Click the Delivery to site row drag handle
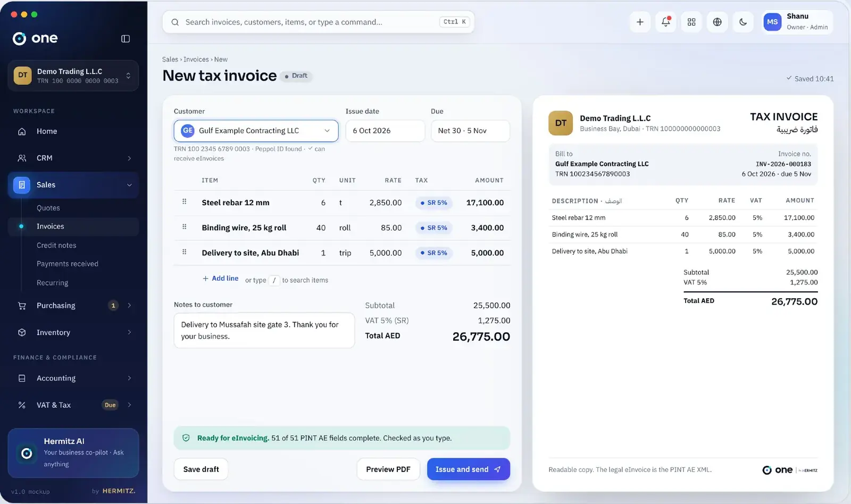This screenshot has width=851, height=504. tap(184, 251)
